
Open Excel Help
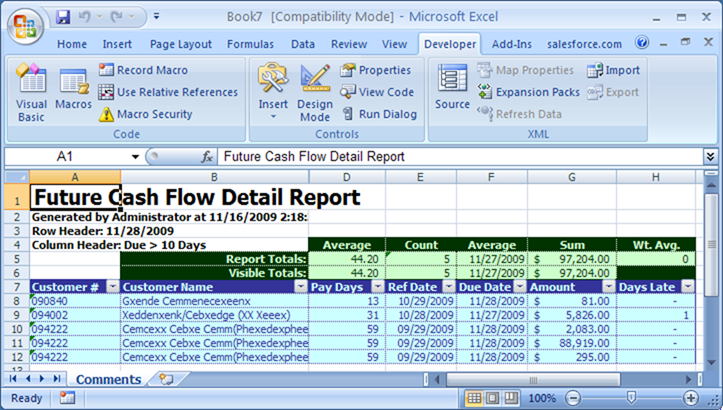pyautogui.click(x=642, y=43)
